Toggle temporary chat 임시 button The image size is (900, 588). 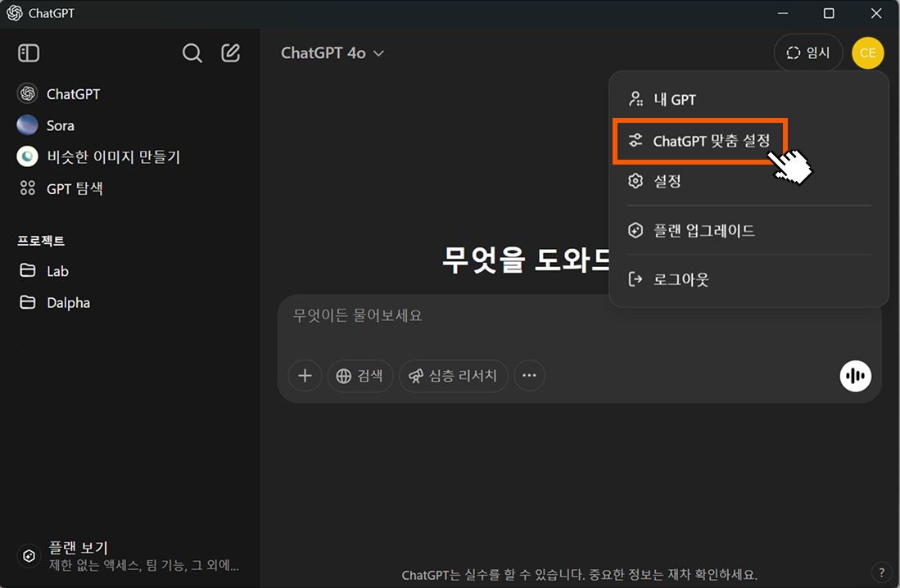(807, 53)
